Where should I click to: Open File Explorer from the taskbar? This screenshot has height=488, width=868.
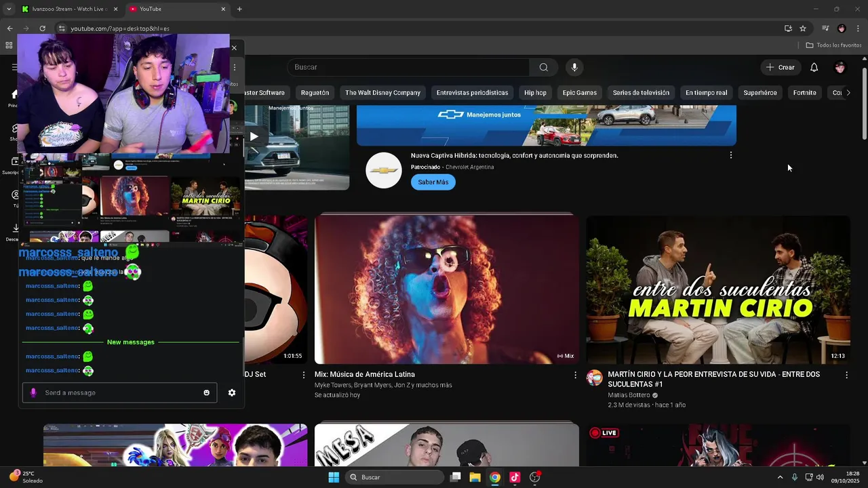tap(475, 477)
